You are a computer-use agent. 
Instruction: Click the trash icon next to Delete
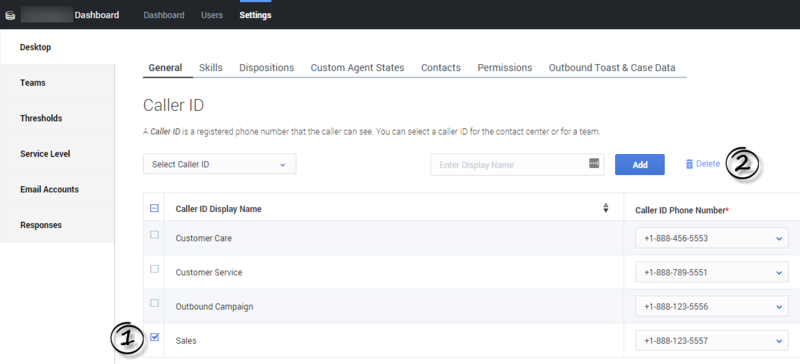coord(689,164)
